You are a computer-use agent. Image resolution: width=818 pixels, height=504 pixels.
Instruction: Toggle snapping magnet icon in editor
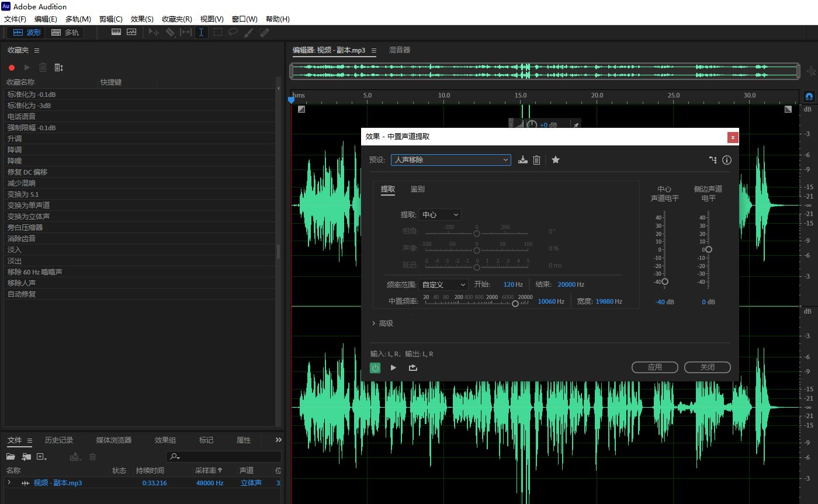click(x=809, y=96)
